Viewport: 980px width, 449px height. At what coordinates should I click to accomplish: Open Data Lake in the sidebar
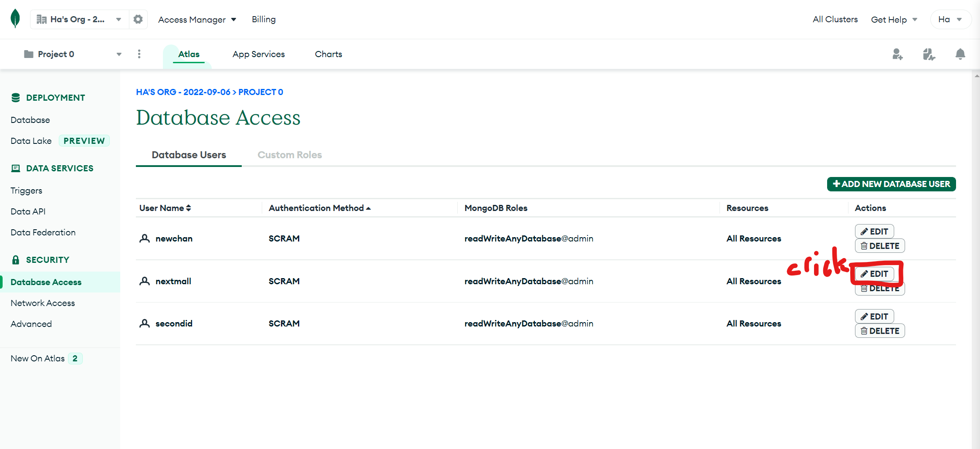click(x=31, y=141)
